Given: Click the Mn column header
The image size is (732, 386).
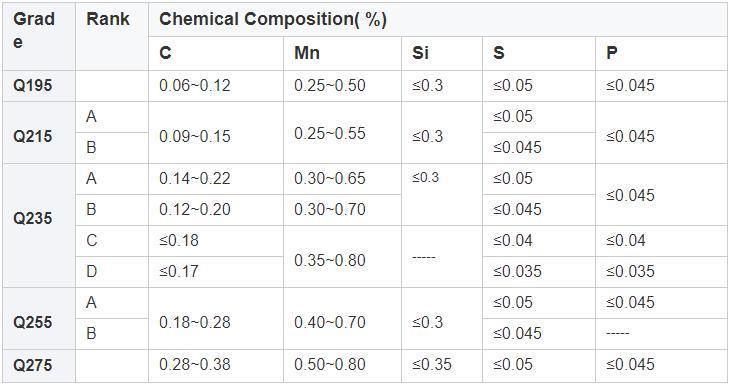Looking at the screenshot, I should tap(342, 53).
